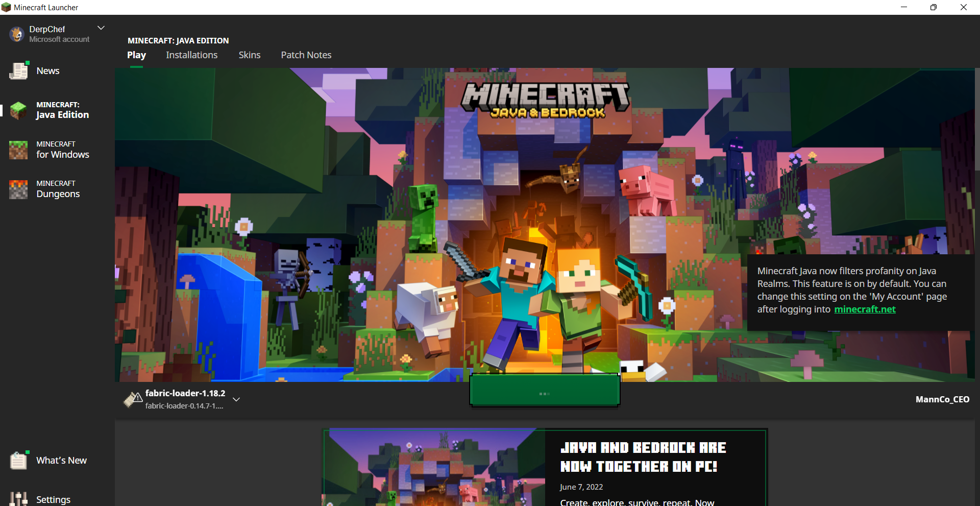
Task: Open the Patch Notes tab
Action: click(306, 55)
